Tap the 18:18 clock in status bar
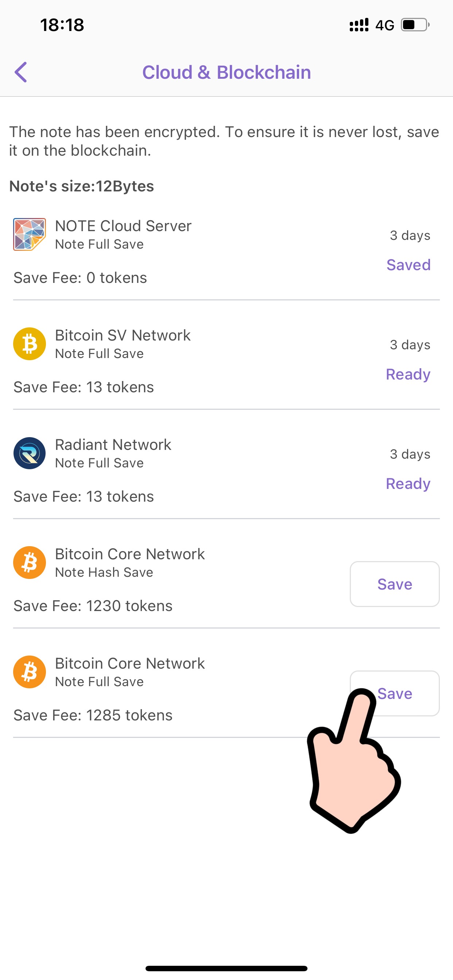This screenshot has width=453, height=980. pos(62,25)
